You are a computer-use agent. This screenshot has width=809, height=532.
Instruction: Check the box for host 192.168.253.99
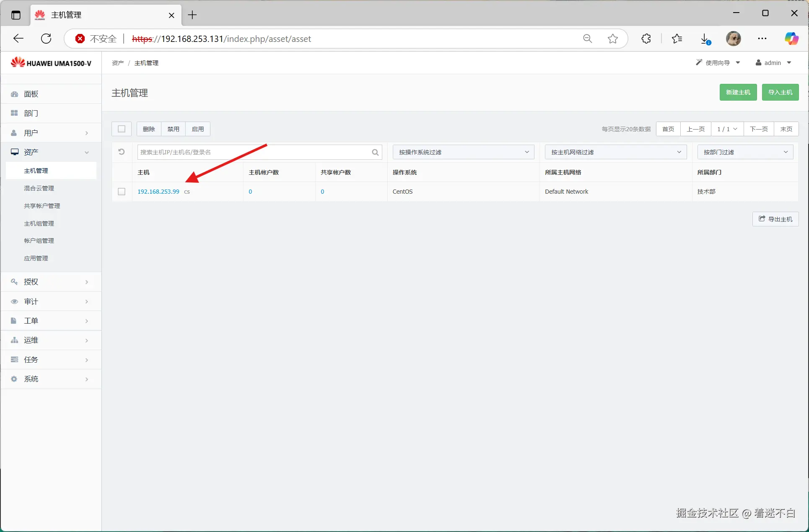(x=122, y=192)
